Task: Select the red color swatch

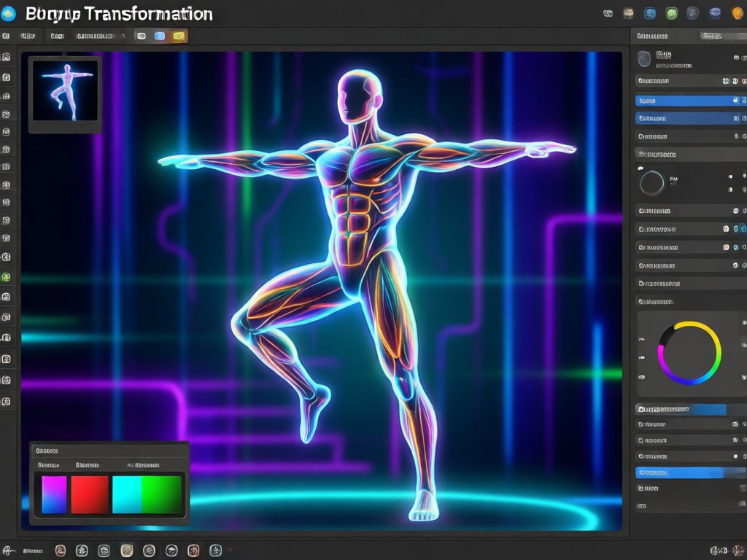Action: pos(90,495)
